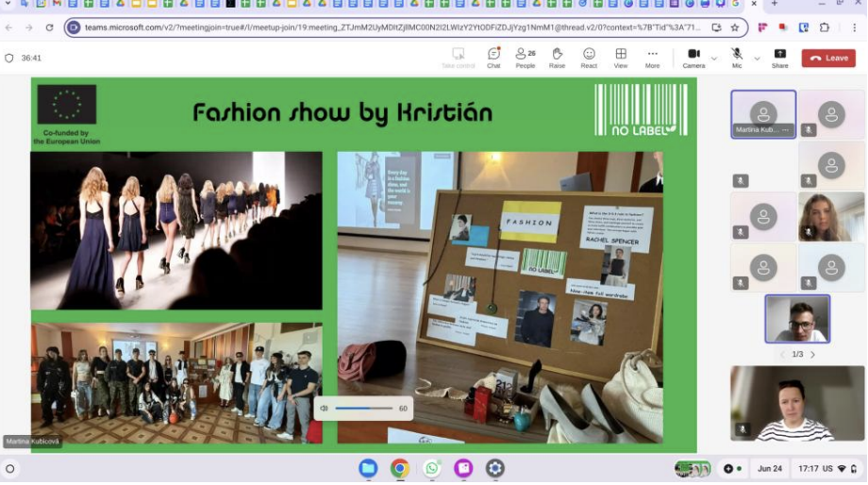868x485 pixels.
Task: Select Martina Kubicová's participant tile
Action: (x=763, y=114)
